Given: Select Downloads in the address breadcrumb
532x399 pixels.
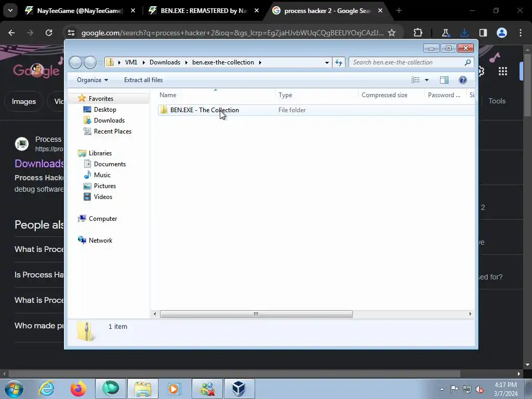Looking at the screenshot, I should pos(165,62).
